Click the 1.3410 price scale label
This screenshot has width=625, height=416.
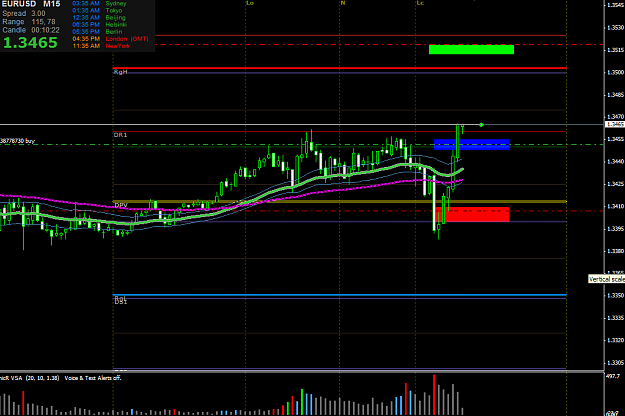click(x=616, y=206)
